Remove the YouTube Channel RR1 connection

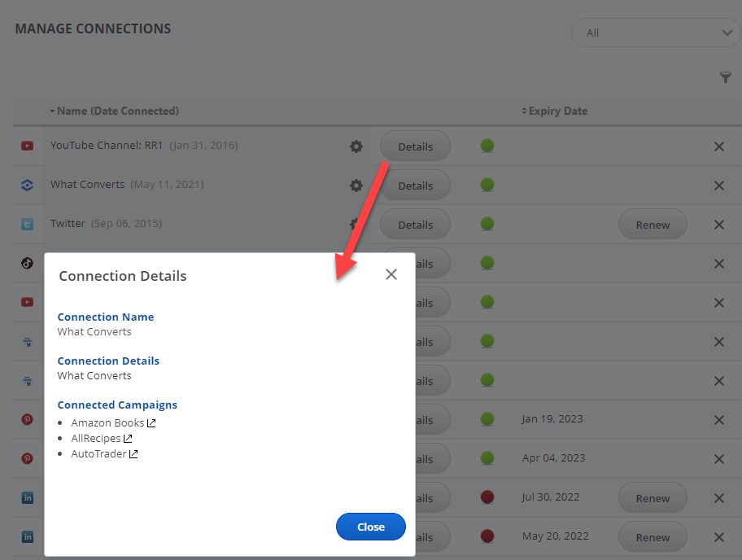tap(718, 147)
